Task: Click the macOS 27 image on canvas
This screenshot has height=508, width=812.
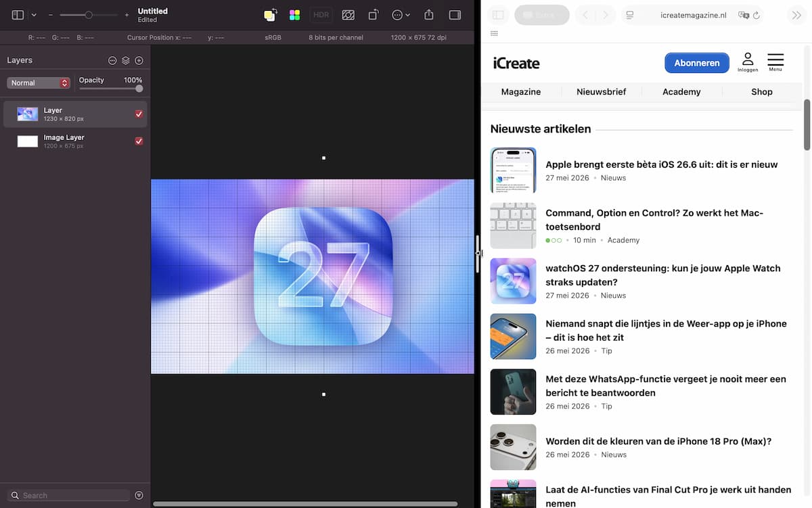Action: pyautogui.click(x=313, y=276)
